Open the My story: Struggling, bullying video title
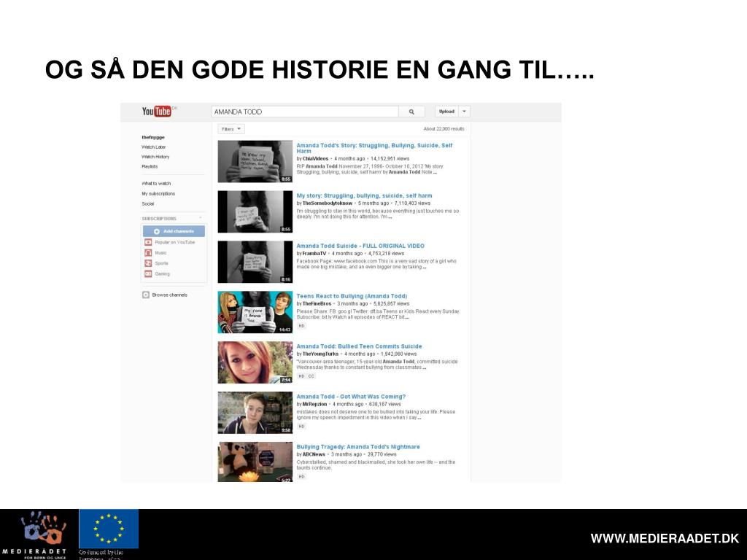The image size is (747, 560). 365,195
